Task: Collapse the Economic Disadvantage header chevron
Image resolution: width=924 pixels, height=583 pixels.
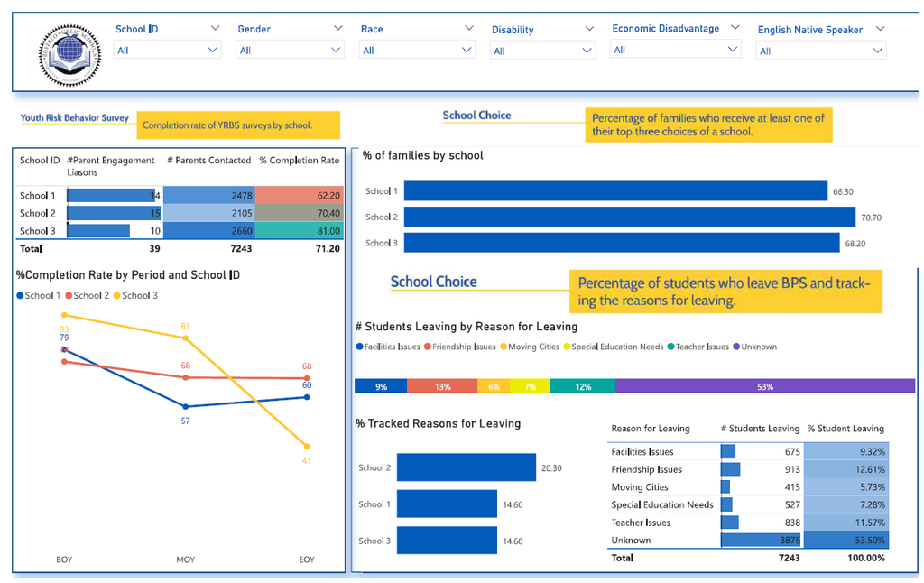Action: point(735,28)
